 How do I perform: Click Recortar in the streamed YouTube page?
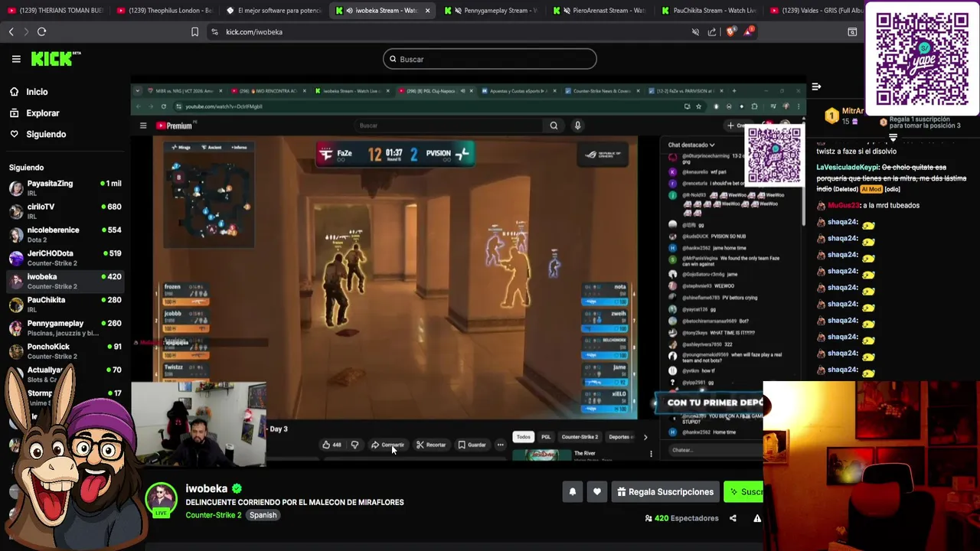[x=430, y=445]
